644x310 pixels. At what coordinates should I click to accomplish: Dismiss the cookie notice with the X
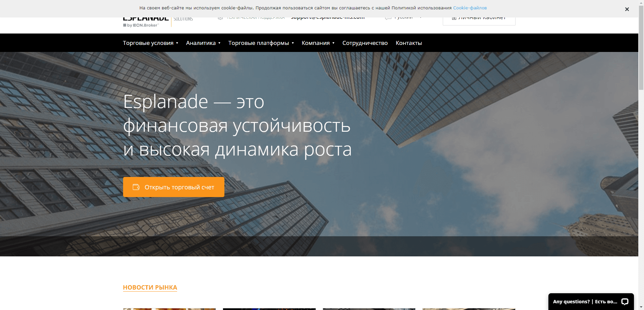click(x=627, y=9)
